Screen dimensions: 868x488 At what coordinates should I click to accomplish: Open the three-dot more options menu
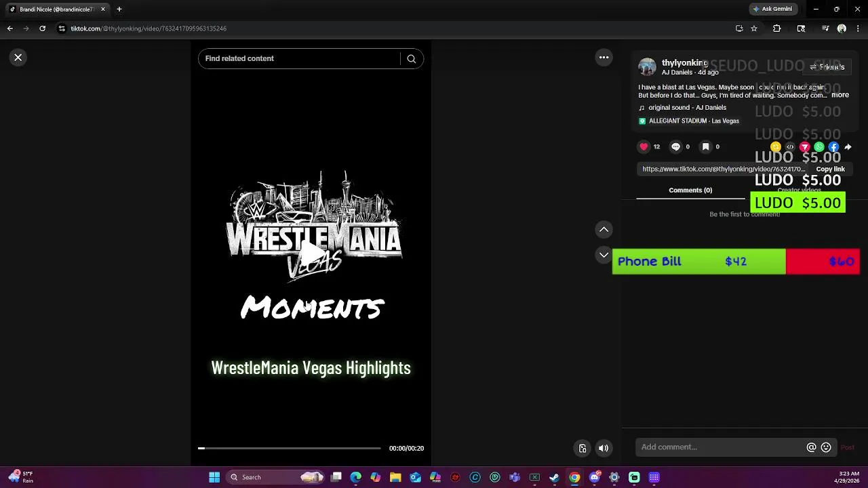tap(604, 58)
